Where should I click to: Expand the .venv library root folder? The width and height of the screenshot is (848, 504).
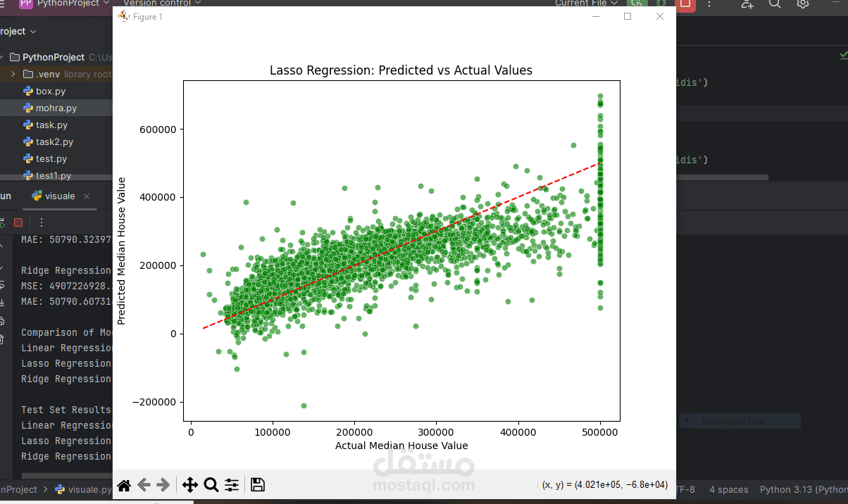[x=13, y=74]
